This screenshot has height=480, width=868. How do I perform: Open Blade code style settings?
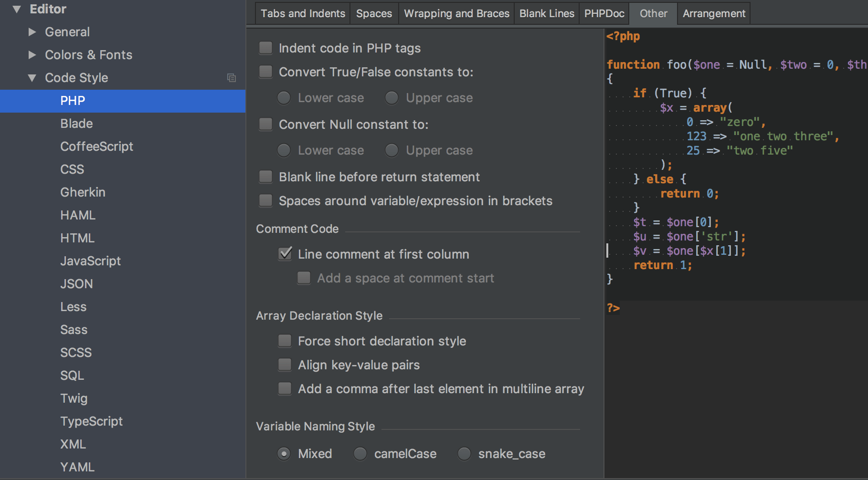[x=76, y=124]
